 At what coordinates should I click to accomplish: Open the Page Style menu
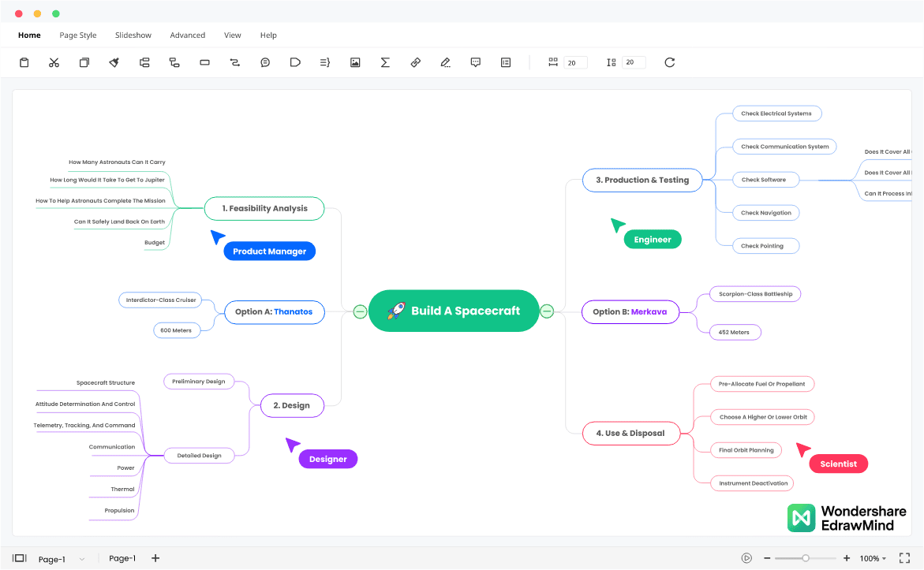[78, 35]
